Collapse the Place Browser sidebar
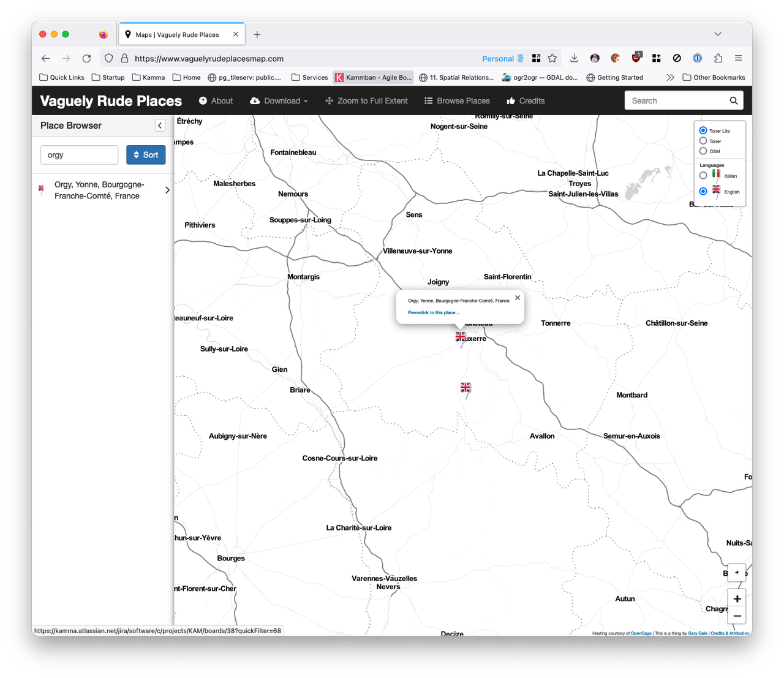Viewport: 784px width, 678px height. tap(160, 126)
